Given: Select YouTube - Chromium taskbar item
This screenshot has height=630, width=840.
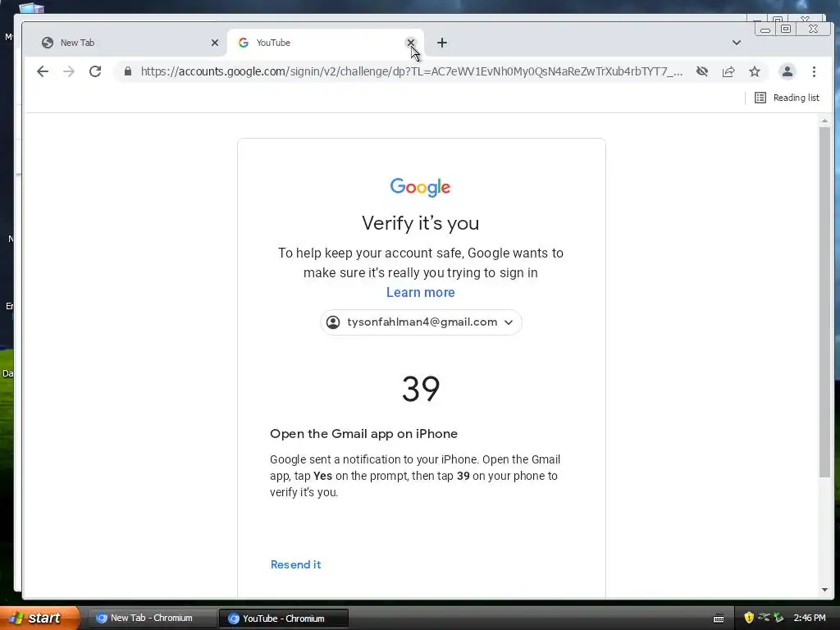Looking at the screenshot, I should click(x=284, y=619).
